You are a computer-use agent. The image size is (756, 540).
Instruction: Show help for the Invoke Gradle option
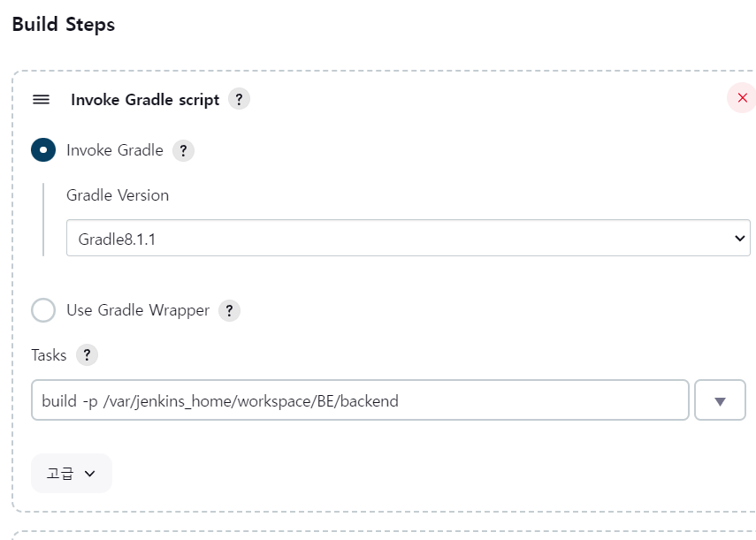pyautogui.click(x=183, y=151)
